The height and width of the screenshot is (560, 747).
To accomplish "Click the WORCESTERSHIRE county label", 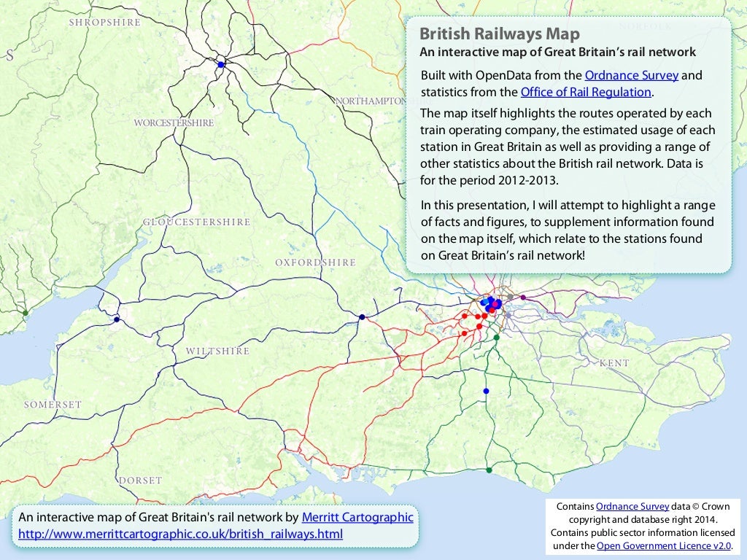I will [174, 122].
